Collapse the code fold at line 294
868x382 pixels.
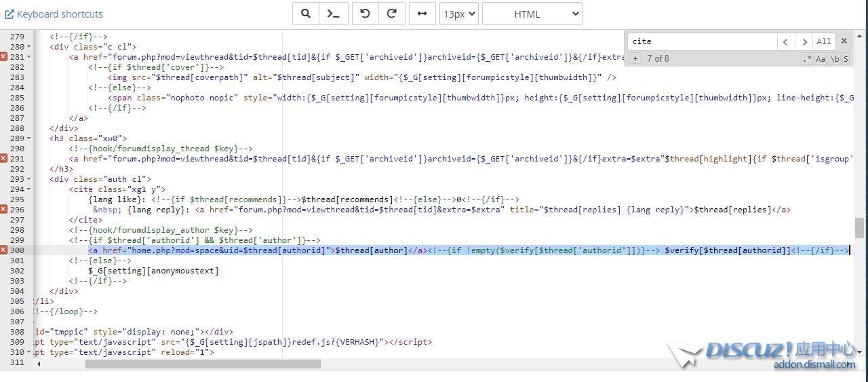coord(28,189)
